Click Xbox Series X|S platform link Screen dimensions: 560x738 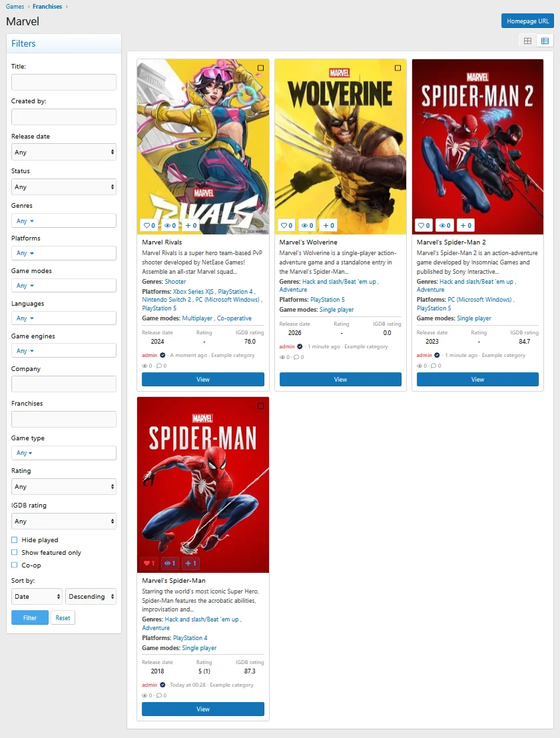coord(193,292)
